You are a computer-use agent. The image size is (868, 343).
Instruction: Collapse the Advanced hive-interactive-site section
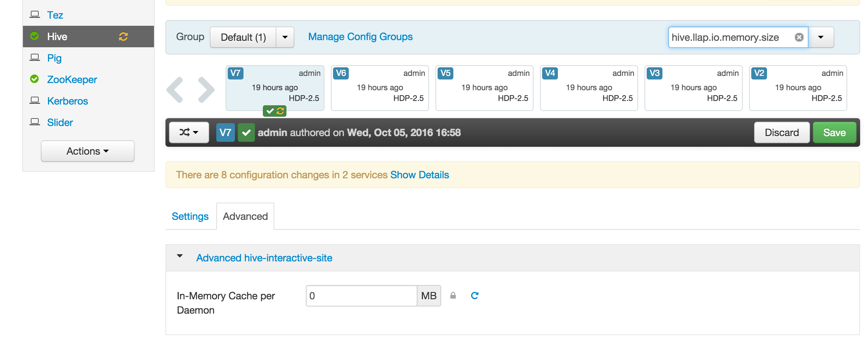(x=180, y=257)
